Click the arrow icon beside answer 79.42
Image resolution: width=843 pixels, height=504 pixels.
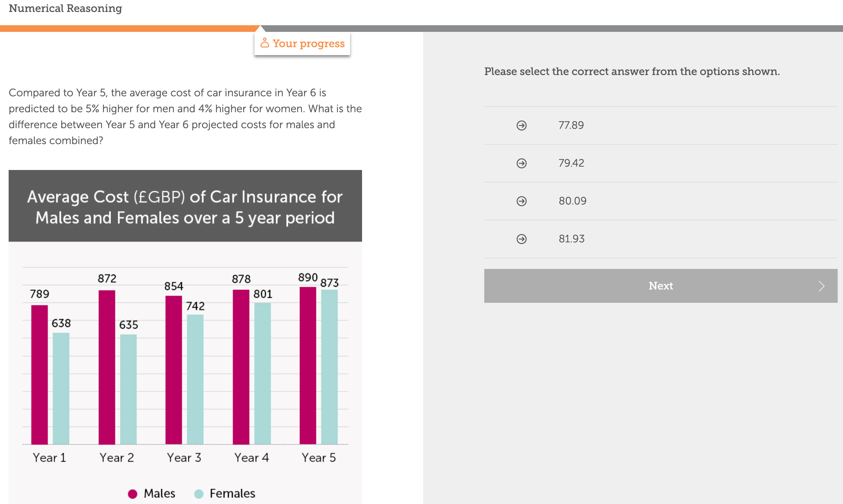(522, 163)
